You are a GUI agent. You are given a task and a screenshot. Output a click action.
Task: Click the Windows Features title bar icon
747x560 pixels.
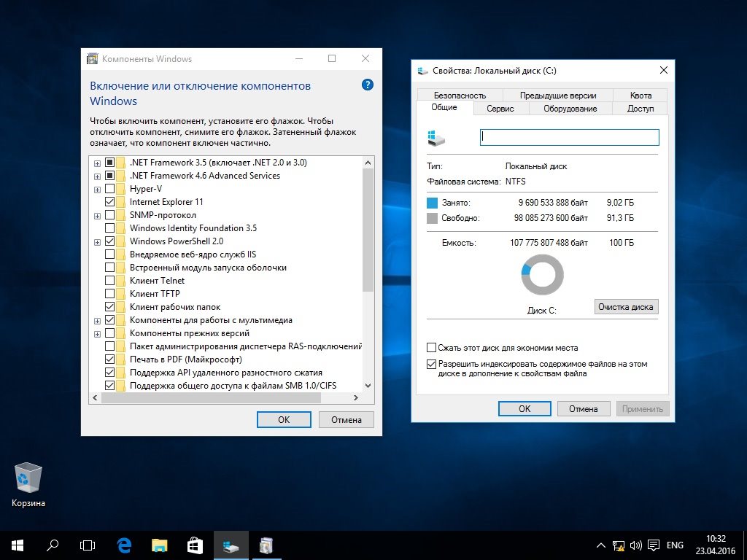tap(92, 59)
